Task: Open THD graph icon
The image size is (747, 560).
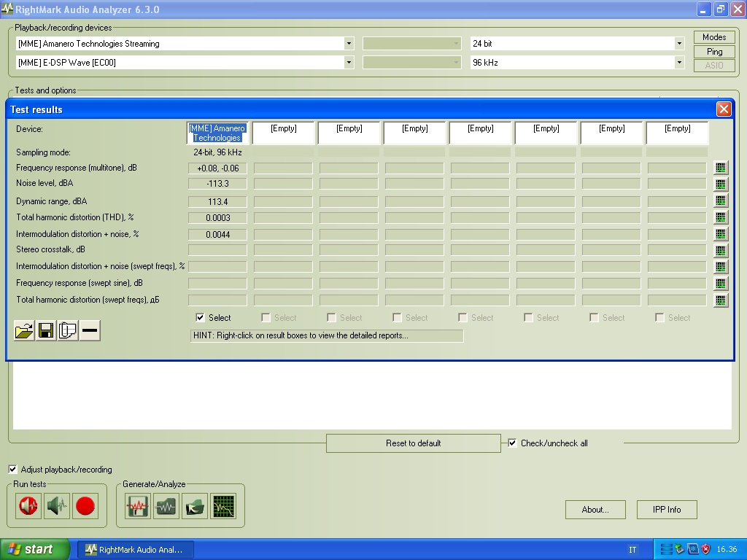Action: pyautogui.click(x=720, y=217)
